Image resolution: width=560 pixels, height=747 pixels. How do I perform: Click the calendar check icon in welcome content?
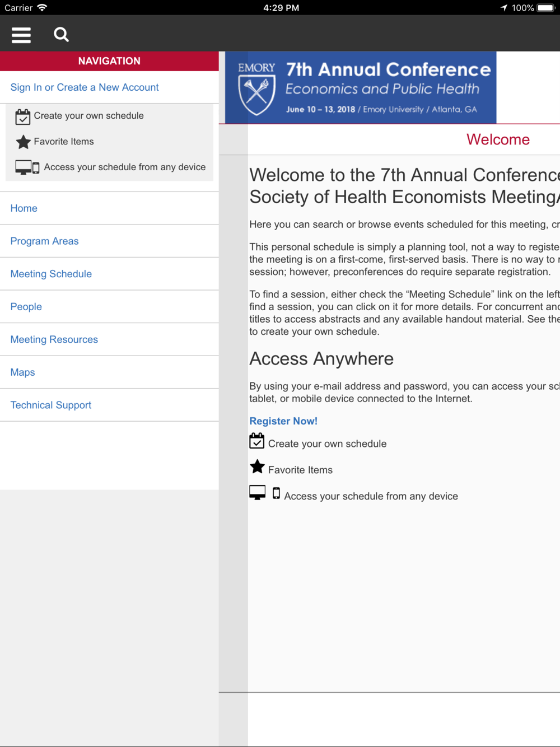257,441
